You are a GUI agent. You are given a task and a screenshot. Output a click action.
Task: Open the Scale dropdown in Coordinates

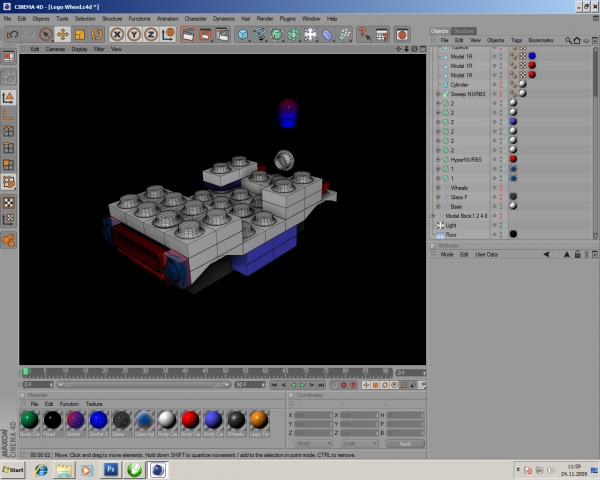(359, 443)
